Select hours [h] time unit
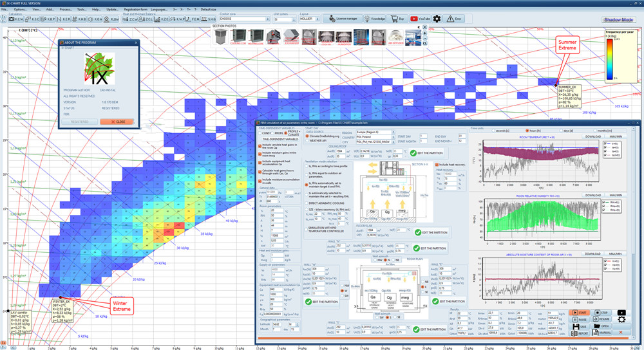The image size is (644, 350). (533, 131)
